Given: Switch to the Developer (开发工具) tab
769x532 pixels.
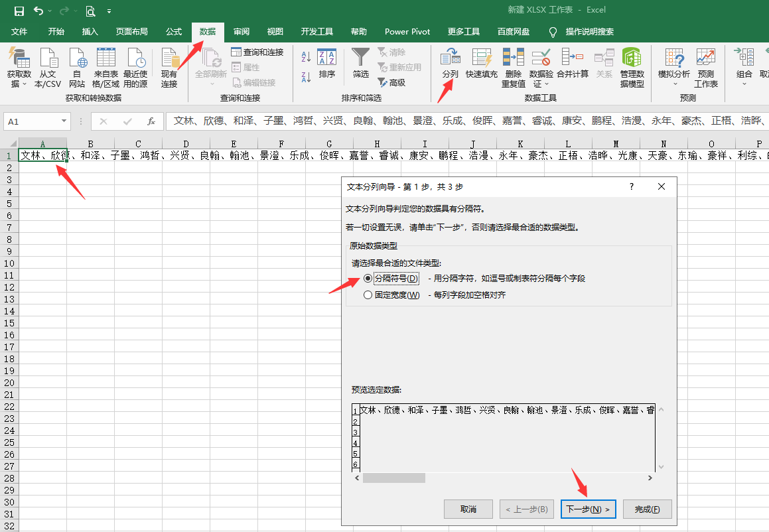Looking at the screenshot, I should [x=316, y=32].
